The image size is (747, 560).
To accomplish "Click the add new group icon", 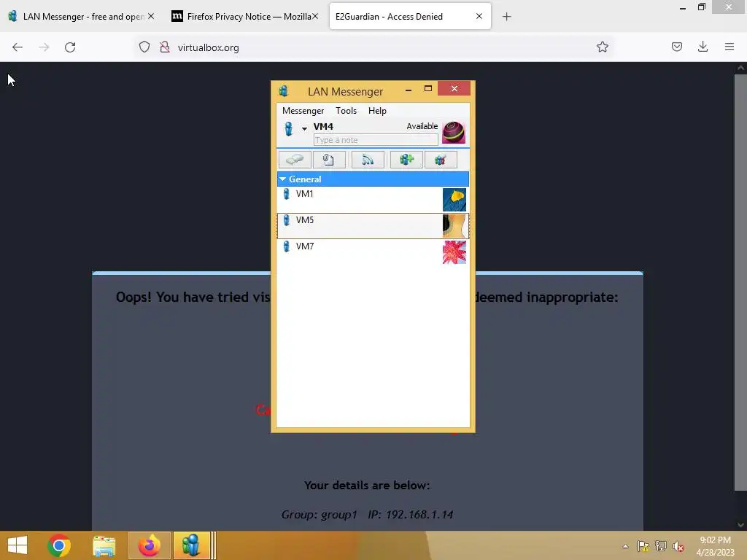I will 406,160.
